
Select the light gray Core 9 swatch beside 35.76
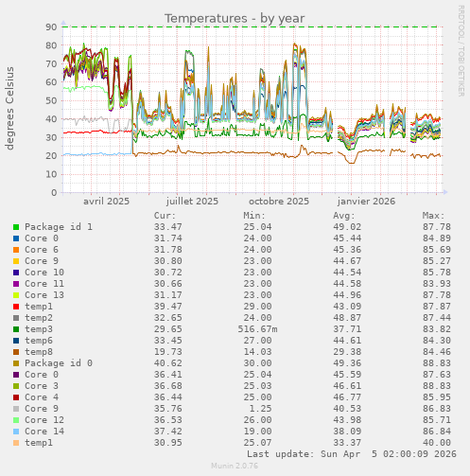(x=16, y=409)
